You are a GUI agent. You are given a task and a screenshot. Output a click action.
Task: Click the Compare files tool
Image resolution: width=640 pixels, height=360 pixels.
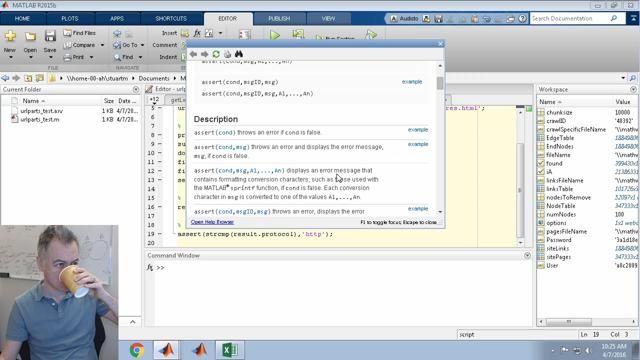coord(80,45)
